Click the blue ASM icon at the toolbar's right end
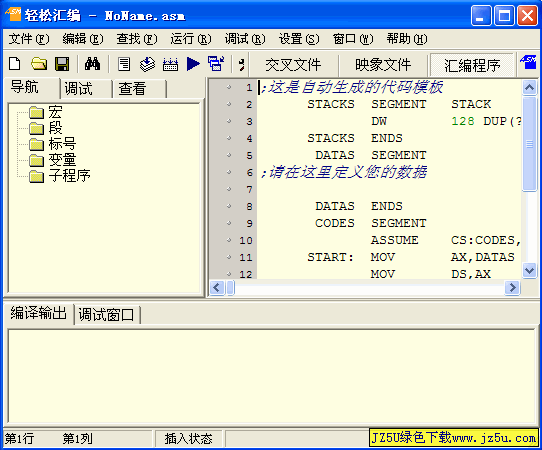Viewport: 542px width, 450px height. (x=528, y=63)
